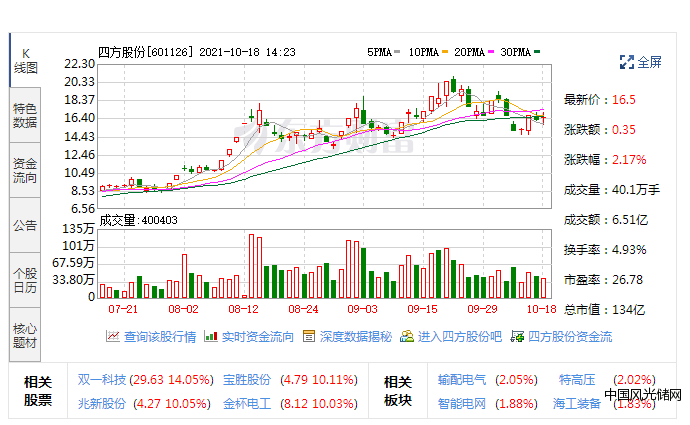Open related stock 宝胜股份
The height and width of the screenshot is (425, 690).
(247, 380)
